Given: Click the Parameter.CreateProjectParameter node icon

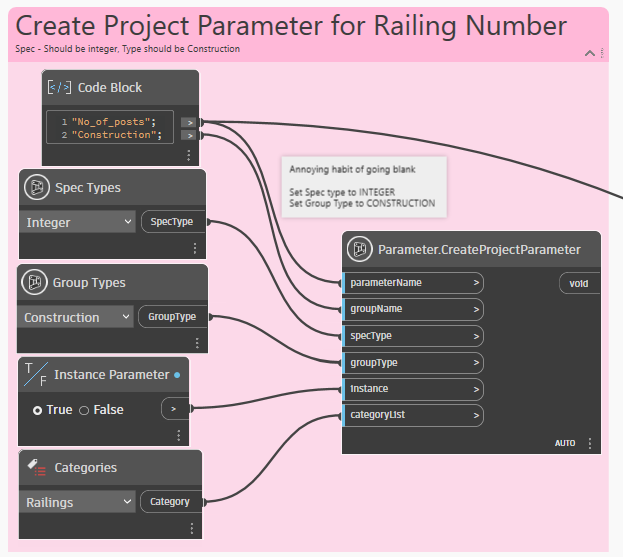Looking at the screenshot, I should 360,250.
